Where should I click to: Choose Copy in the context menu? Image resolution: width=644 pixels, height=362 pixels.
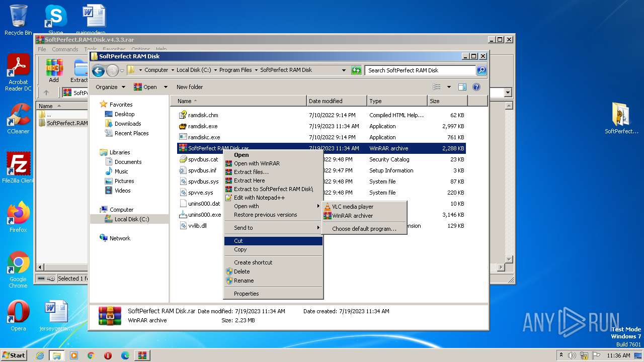click(x=273, y=249)
